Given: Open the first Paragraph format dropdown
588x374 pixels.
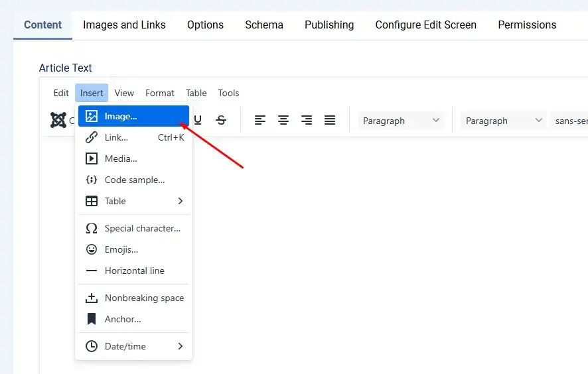Looking at the screenshot, I should 401,121.
